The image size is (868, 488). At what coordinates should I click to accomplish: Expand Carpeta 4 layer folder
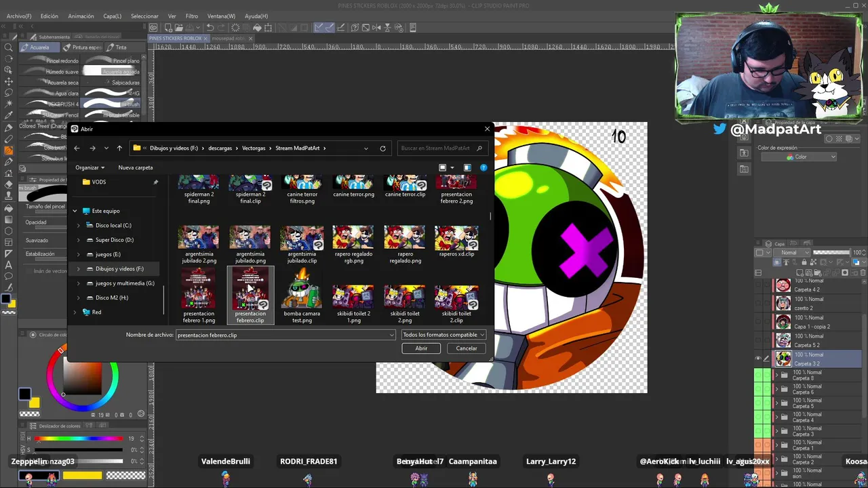pos(776,417)
